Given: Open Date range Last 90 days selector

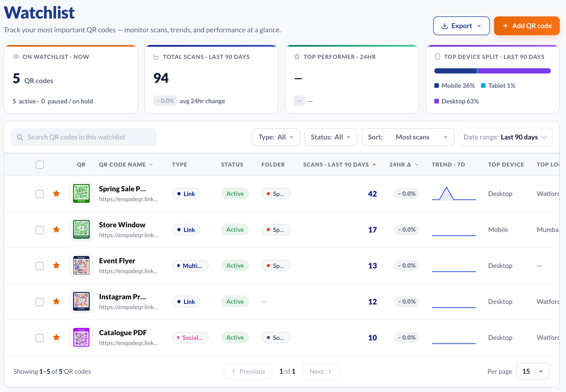Looking at the screenshot, I should (x=505, y=137).
